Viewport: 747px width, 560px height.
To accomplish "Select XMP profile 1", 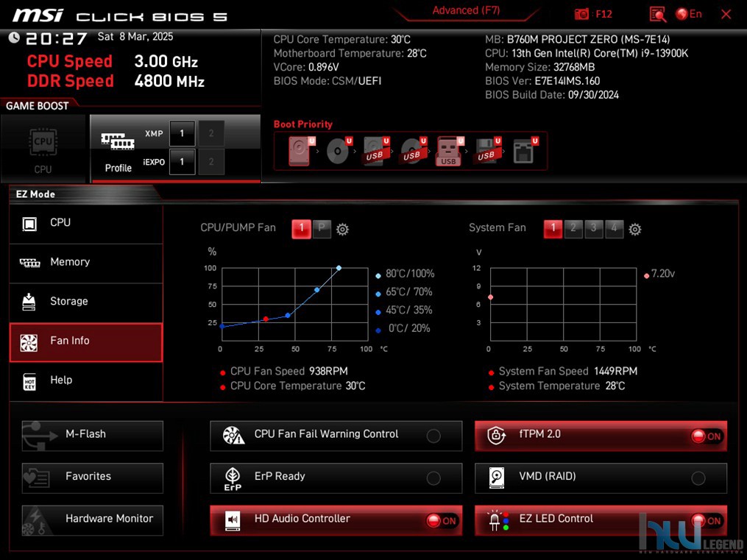I will [182, 133].
